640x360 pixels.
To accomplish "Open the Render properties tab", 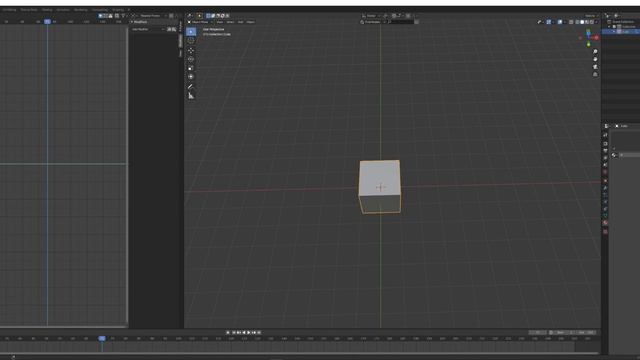I will pos(605,143).
